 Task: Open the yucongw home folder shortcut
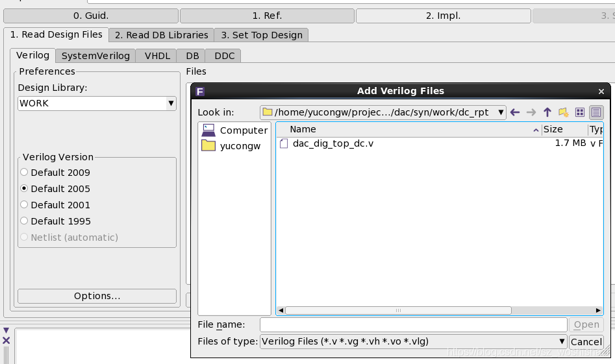click(231, 146)
